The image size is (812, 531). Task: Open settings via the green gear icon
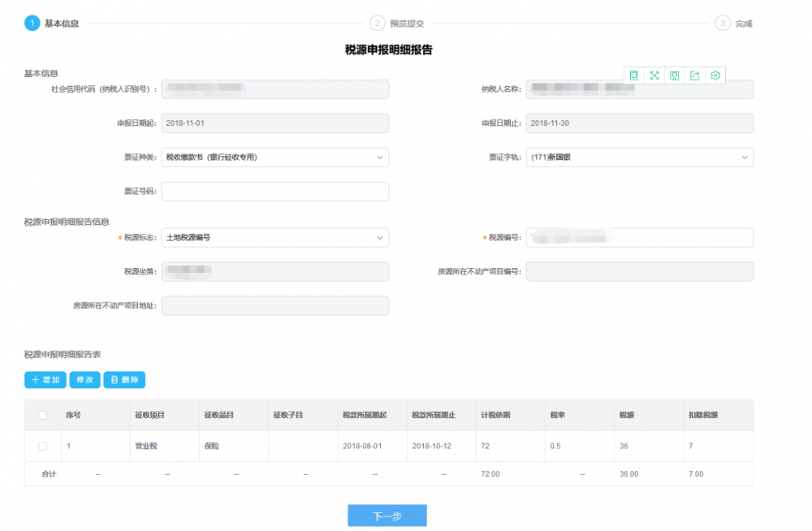(x=715, y=76)
